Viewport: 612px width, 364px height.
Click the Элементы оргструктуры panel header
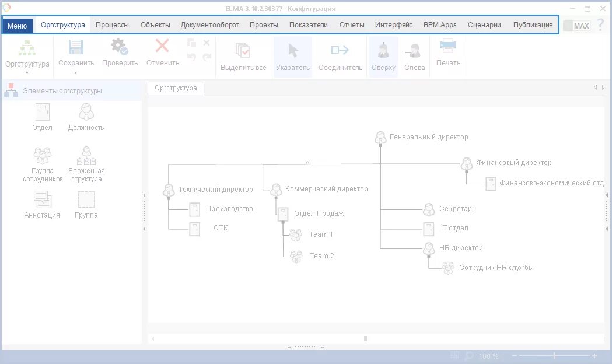click(x=72, y=90)
